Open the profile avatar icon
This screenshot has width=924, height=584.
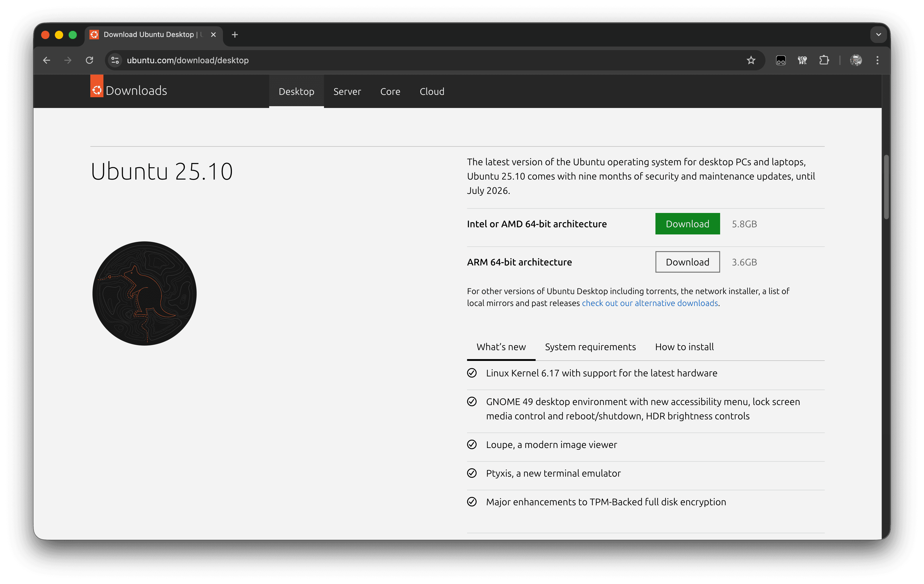[x=856, y=60]
